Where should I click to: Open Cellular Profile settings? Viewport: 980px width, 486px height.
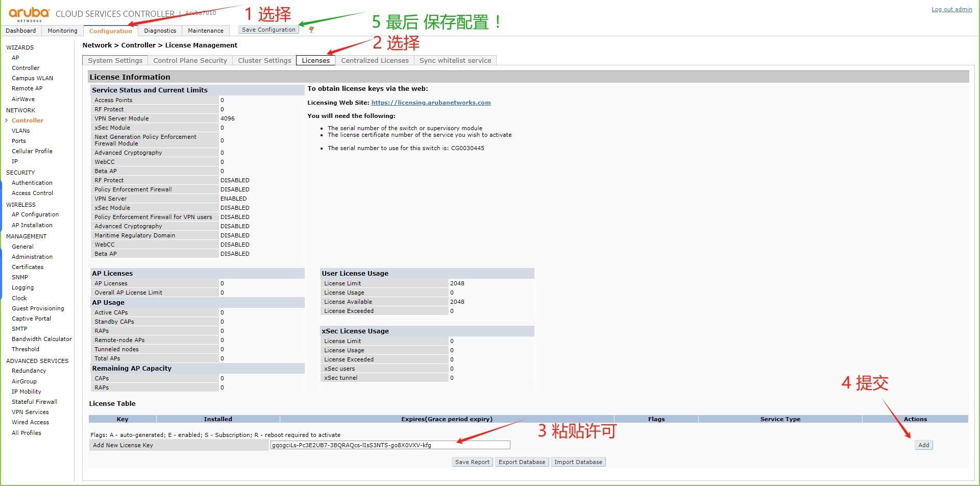tap(32, 151)
